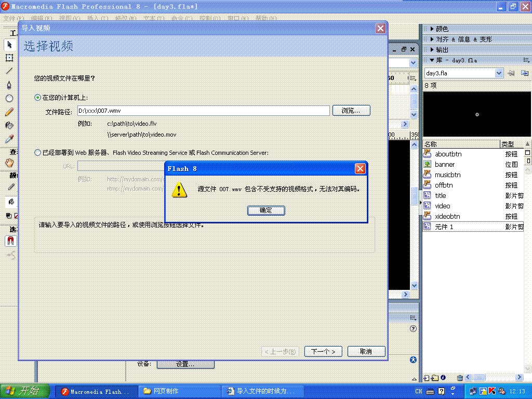
Task: Collapse the 库 - day3.fla panel
Action: pos(432,60)
